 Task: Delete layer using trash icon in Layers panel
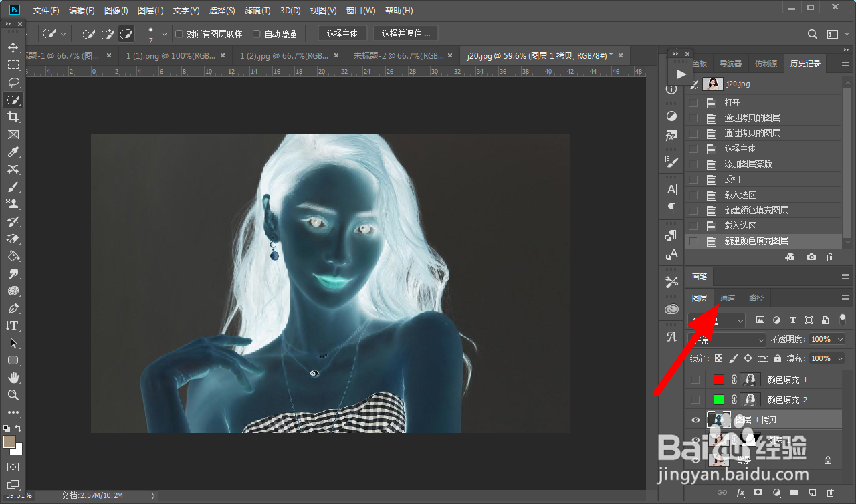(x=830, y=493)
